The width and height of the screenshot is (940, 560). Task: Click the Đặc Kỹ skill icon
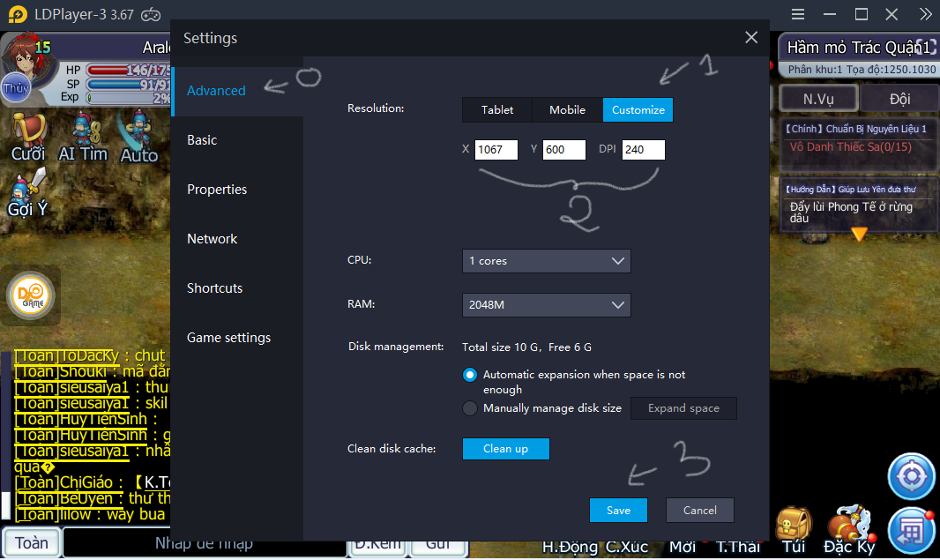coord(850,529)
